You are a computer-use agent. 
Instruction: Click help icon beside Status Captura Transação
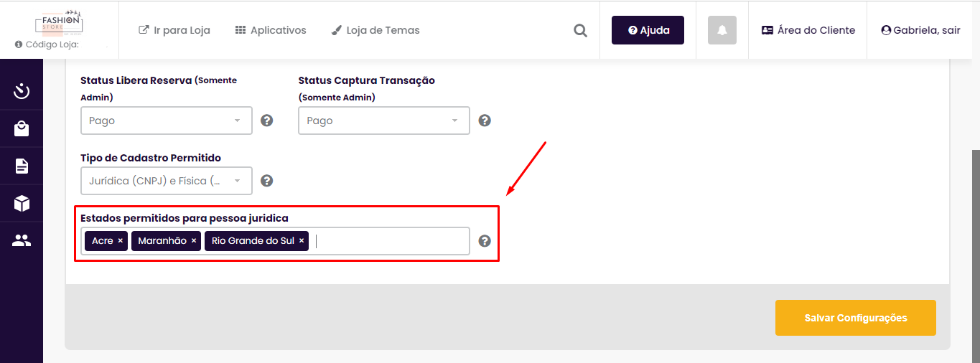click(485, 121)
